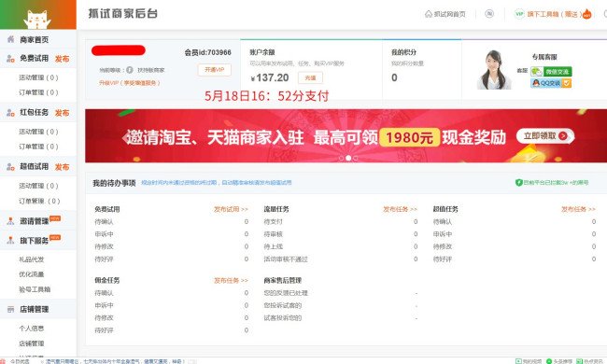Viewport: 607px width, 364px height.
Task: Click 会员id:703966 text
Action: pos(207,52)
